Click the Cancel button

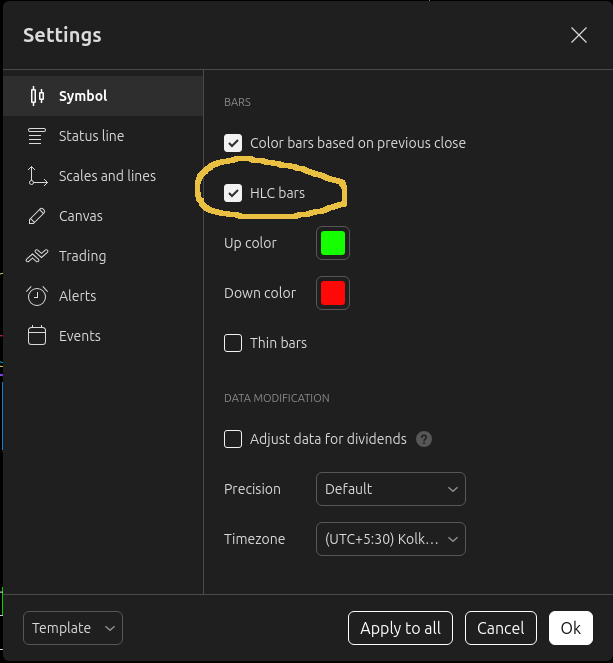(501, 628)
